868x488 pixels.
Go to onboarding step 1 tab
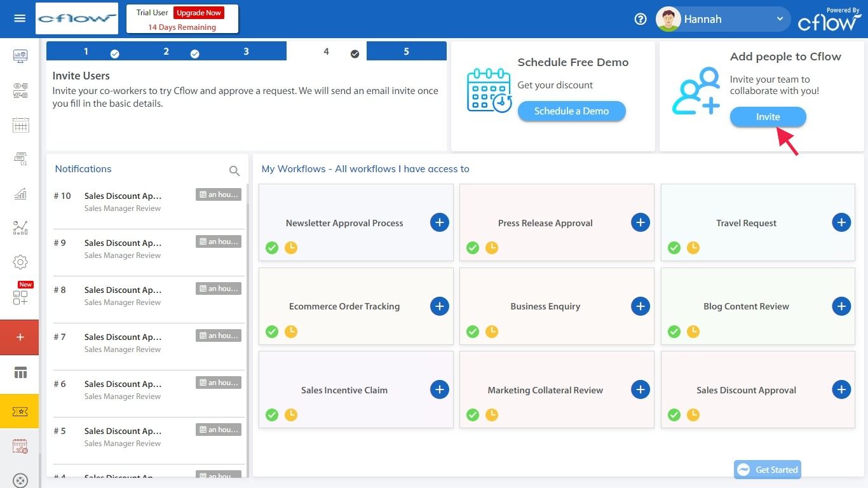click(x=86, y=51)
